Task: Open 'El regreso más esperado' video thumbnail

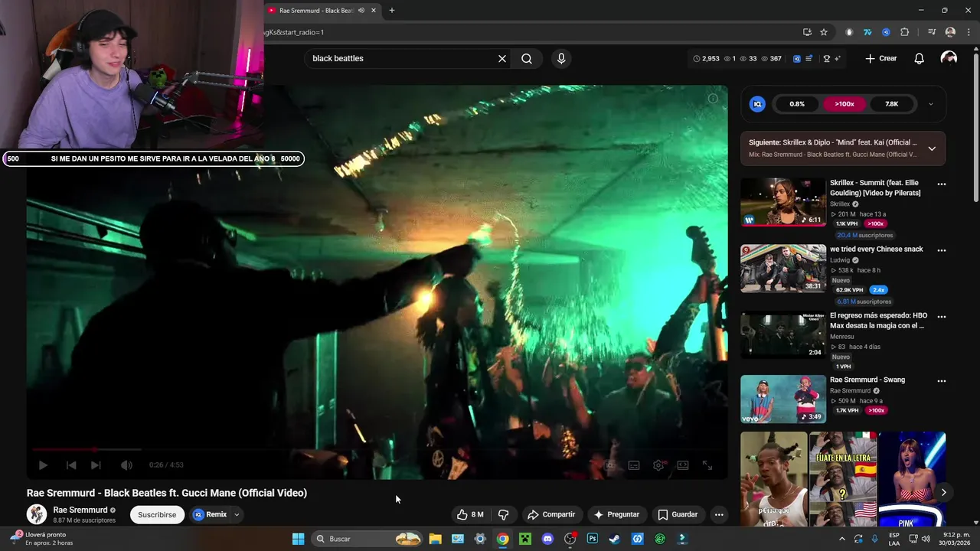Action: [783, 334]
